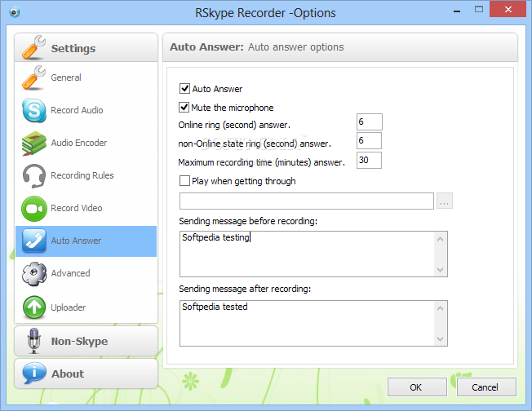532x411 pixels.
Task: Minimize the RSkype Recorder Options window
Action: [457, 10]
